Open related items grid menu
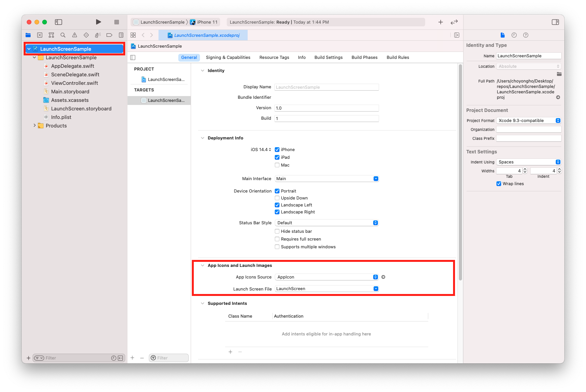Screen dimensions: 586x392 (x=133, y=35)
